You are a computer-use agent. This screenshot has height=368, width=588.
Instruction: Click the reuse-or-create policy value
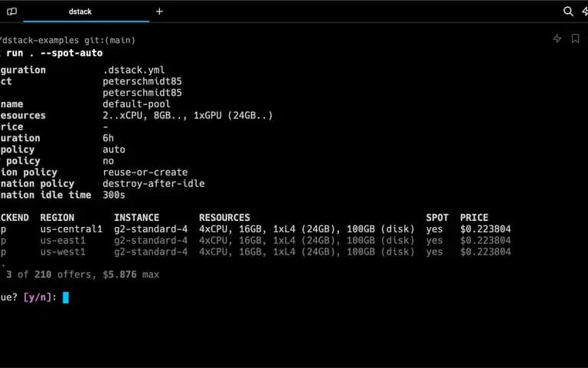[145, 172]
